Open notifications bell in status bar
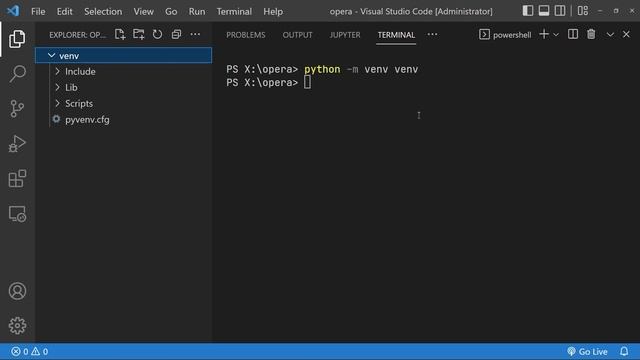The image size is (640, 360). [x=624, y=351]
